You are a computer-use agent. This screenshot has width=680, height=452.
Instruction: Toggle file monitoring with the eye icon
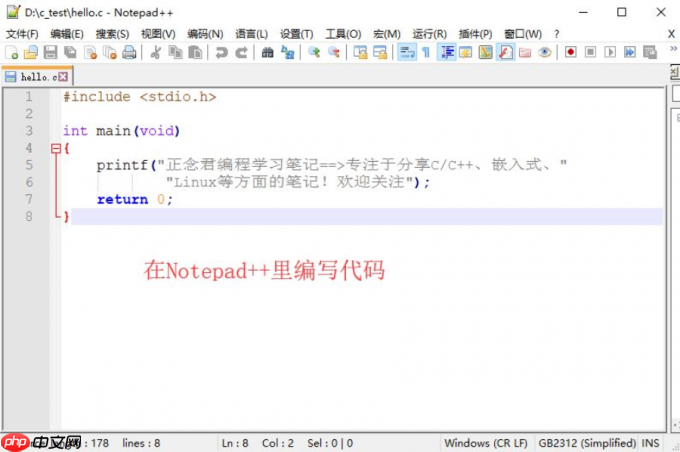pyautogui.click(x=545, y=52)
